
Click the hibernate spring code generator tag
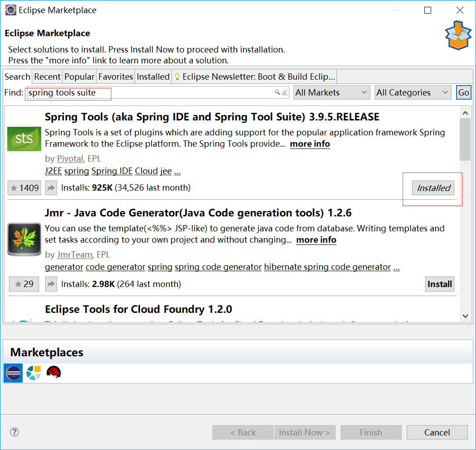pyautogui.click(x=327, y=267)
